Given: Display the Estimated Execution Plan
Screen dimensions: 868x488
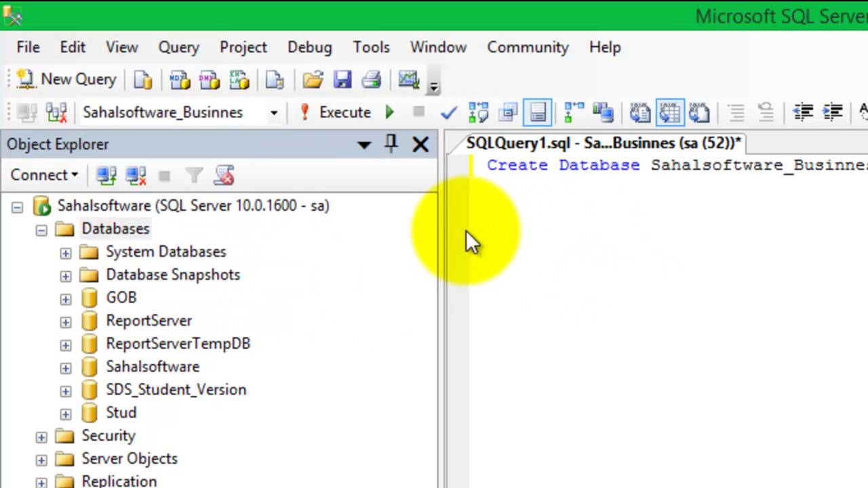Looking at the screenshot, I should [x=478, y=112].
